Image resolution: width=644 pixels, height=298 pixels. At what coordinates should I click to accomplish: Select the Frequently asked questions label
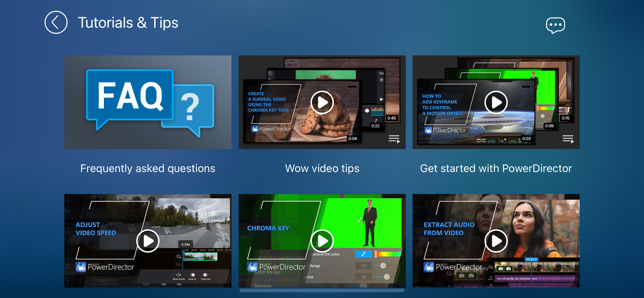click(148, 168)
